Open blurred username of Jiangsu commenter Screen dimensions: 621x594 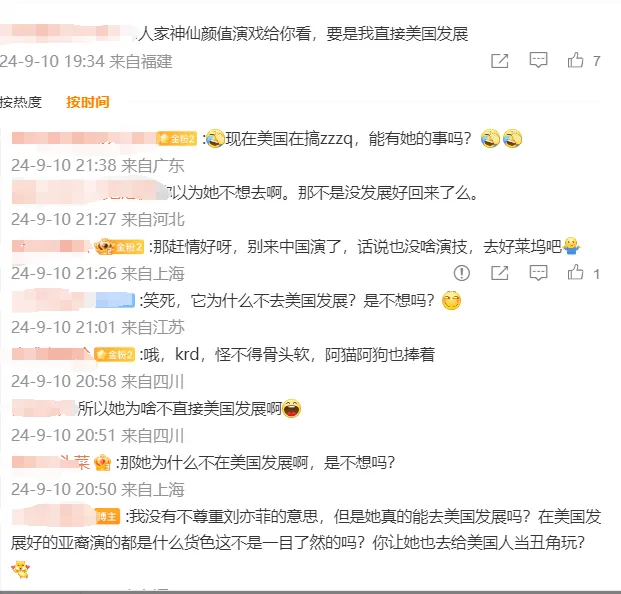pos(73,301)
